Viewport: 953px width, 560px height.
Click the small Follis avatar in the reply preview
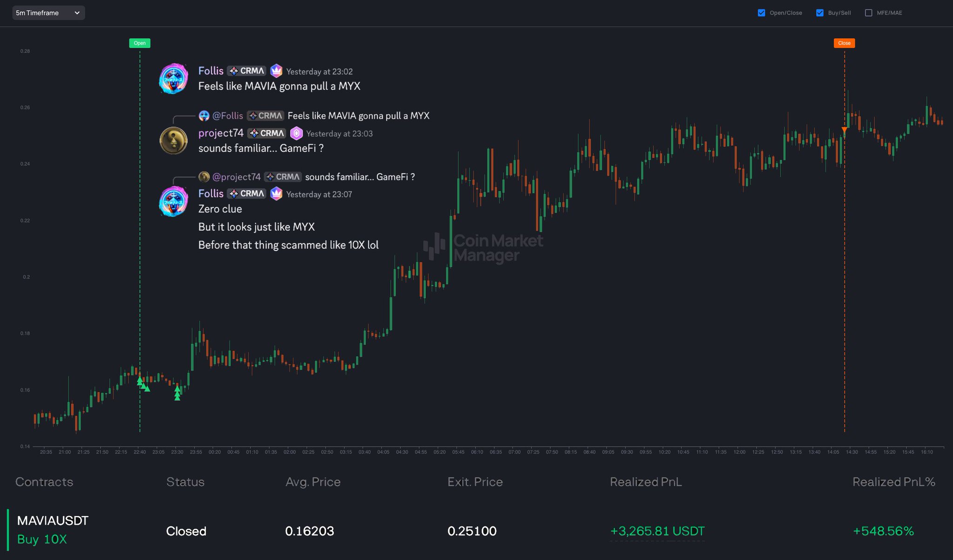click(204, 116)
